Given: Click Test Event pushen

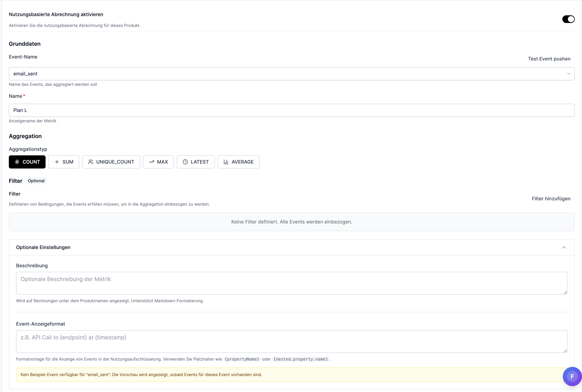Looking at the screenshot, I should tap(549, 59).
